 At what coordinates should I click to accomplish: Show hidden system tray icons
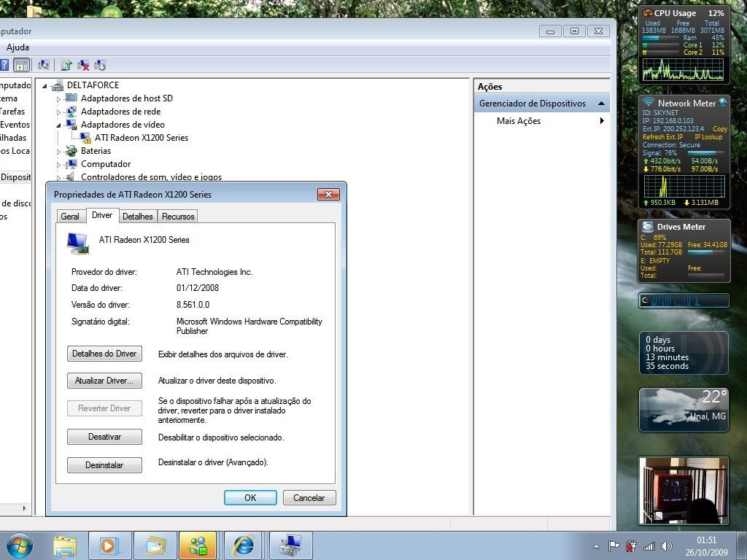596,546
